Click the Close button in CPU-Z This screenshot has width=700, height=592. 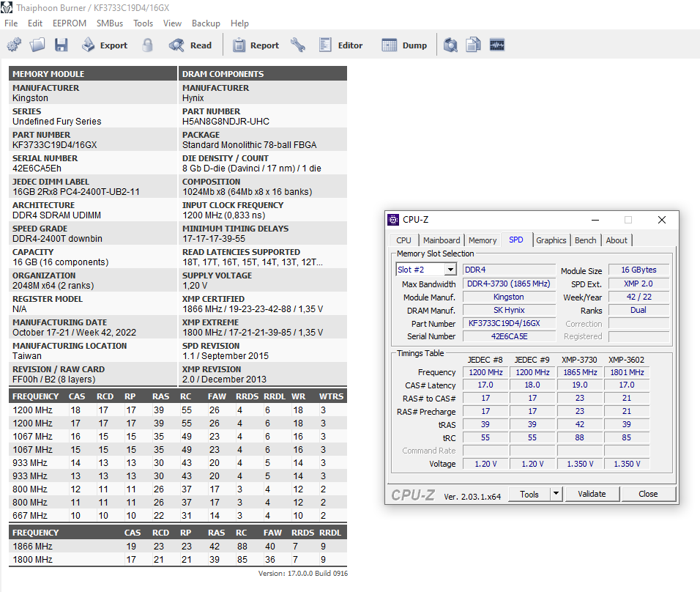coord(648,494)
